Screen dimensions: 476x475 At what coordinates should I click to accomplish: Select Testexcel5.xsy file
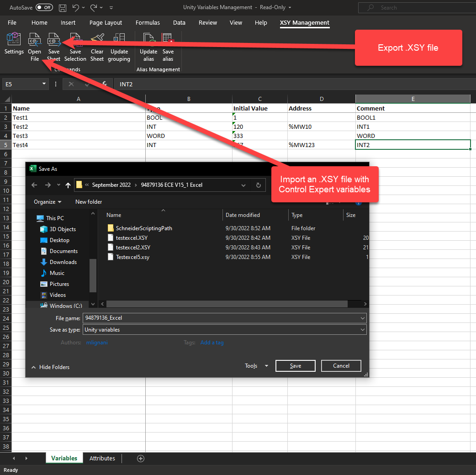[x=132, y=257]
